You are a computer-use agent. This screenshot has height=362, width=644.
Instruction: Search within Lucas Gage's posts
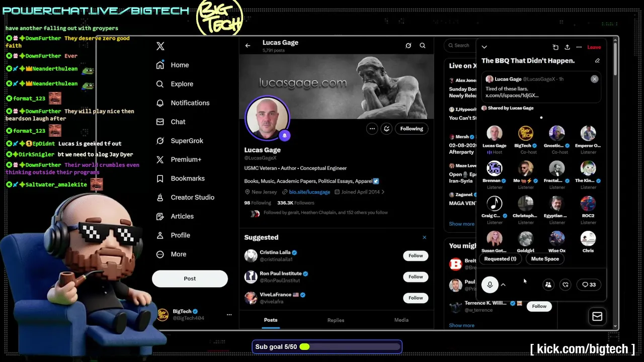pyautogui.click(x=423, y=46)
